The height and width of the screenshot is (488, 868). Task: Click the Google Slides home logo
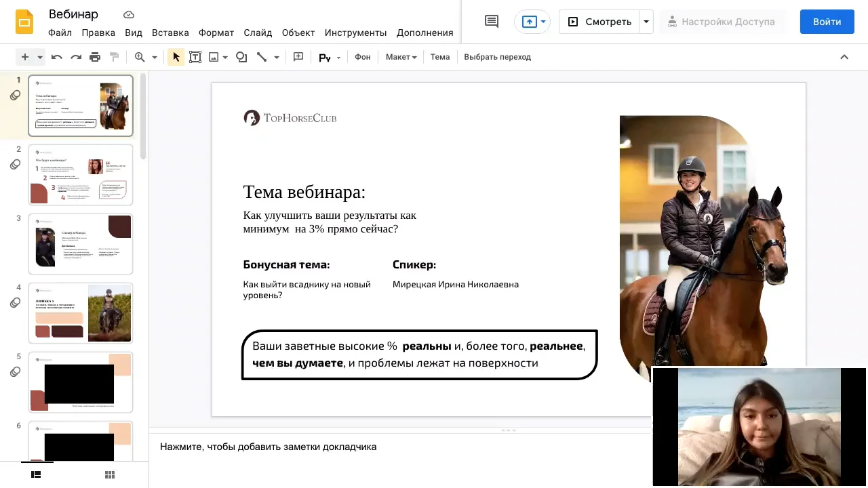point(25,22)
